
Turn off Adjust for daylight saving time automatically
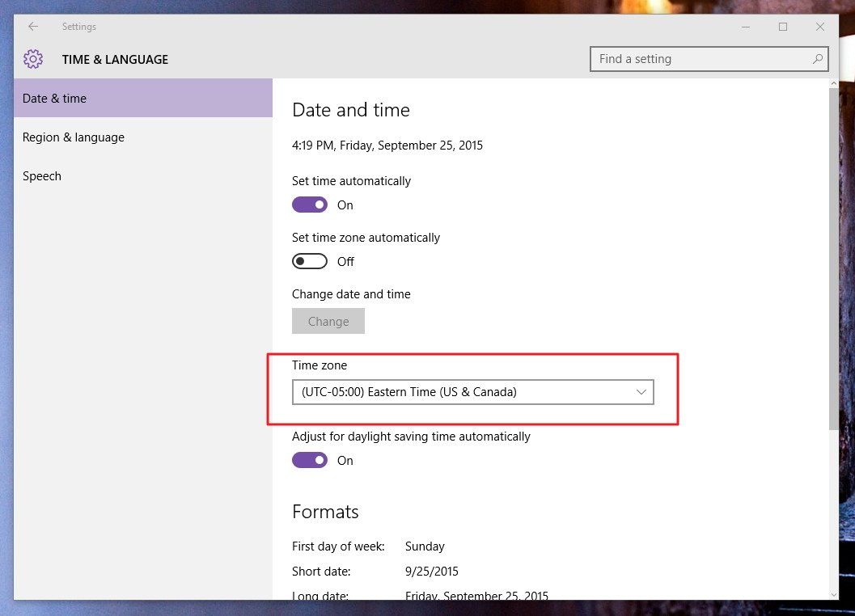click(310, 460)
